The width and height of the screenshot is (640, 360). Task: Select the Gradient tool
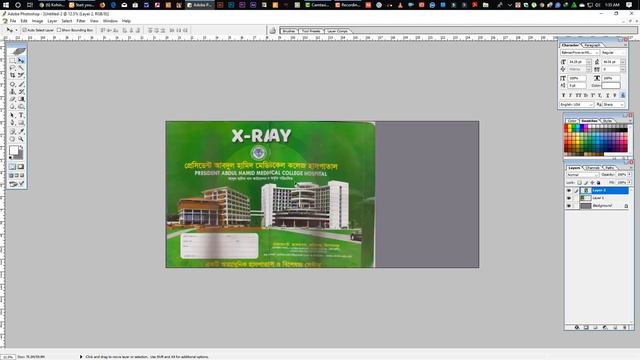pos(21,99)
